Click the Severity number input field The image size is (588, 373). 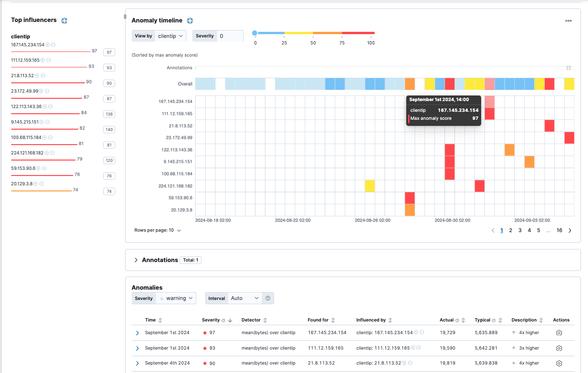point(230,36)
